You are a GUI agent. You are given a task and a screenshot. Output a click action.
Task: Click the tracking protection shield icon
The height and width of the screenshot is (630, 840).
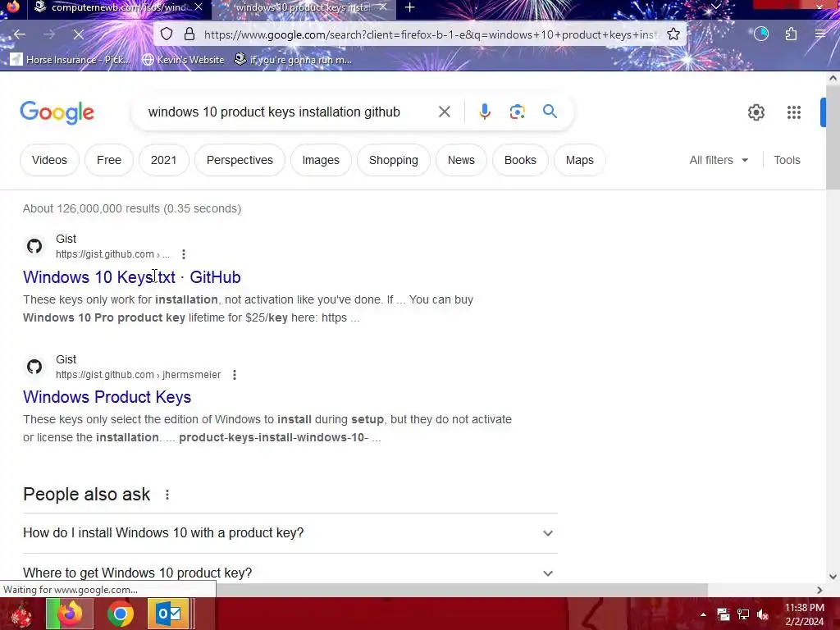[x=167, y=34]
